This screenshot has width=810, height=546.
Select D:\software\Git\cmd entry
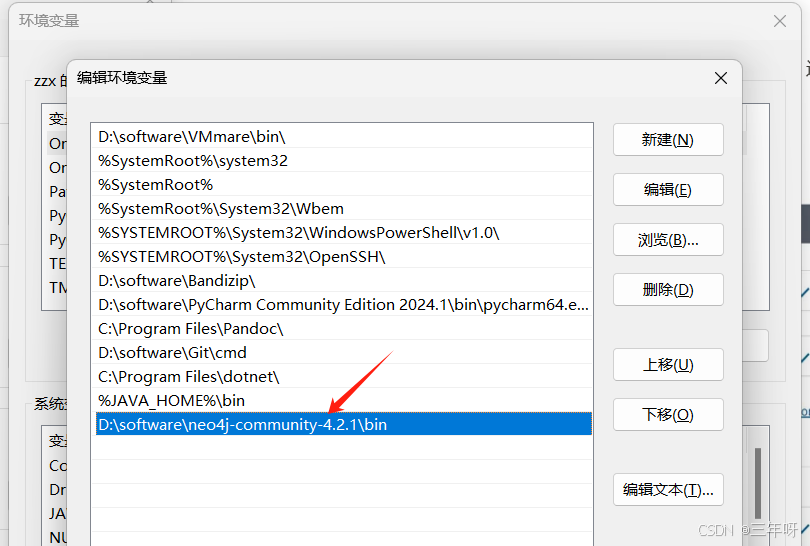pyautogui.click(x=344, y=352)
